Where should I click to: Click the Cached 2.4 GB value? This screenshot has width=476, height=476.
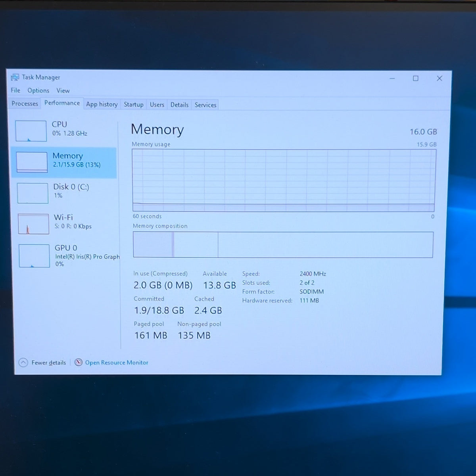click(208, 310)
